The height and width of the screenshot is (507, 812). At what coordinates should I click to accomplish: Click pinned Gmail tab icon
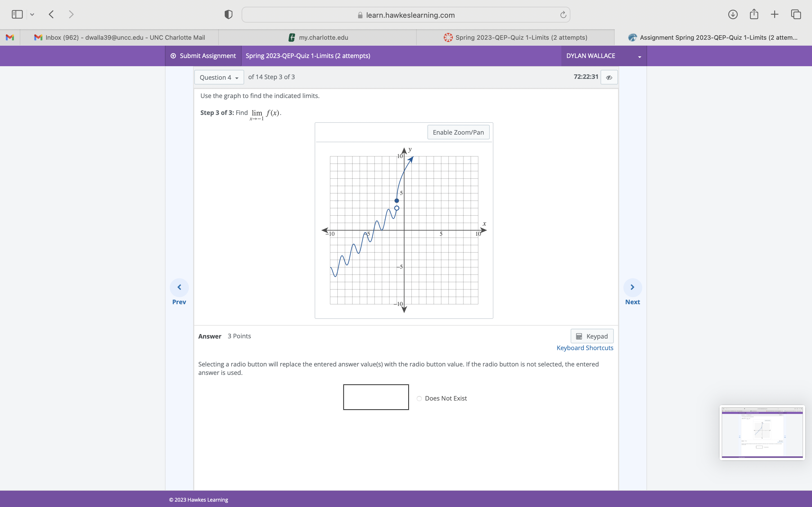click(x=10, y=37)
